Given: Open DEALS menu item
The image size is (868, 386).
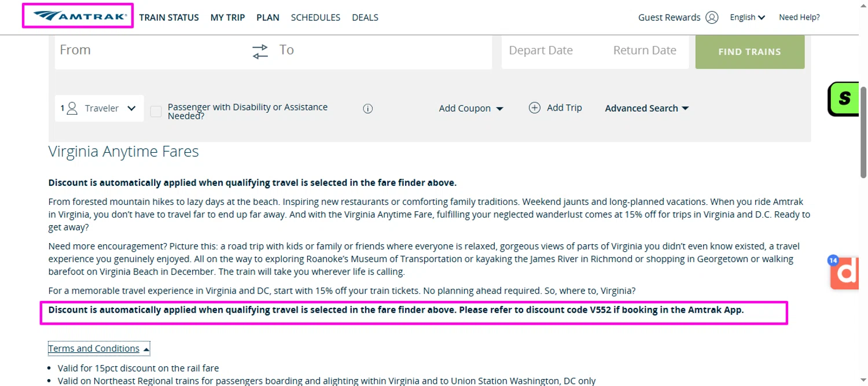Looking at the screenshot, I should 365,17.
